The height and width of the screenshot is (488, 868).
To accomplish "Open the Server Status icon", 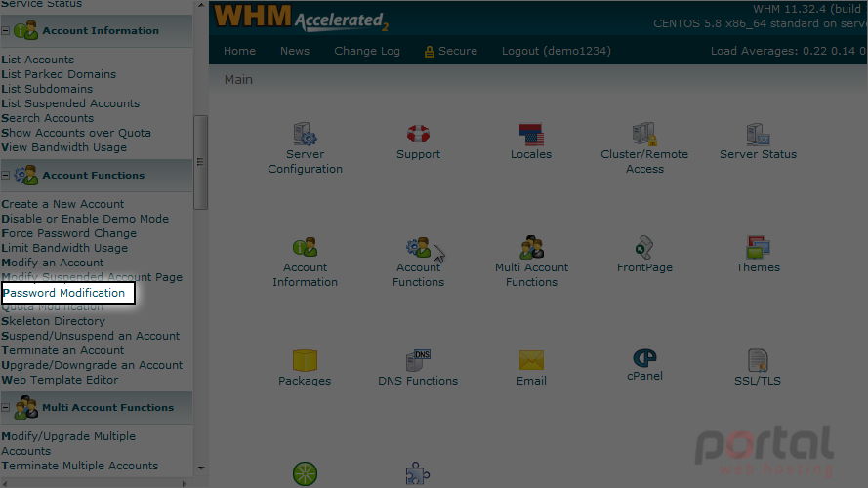I will 758,134.
